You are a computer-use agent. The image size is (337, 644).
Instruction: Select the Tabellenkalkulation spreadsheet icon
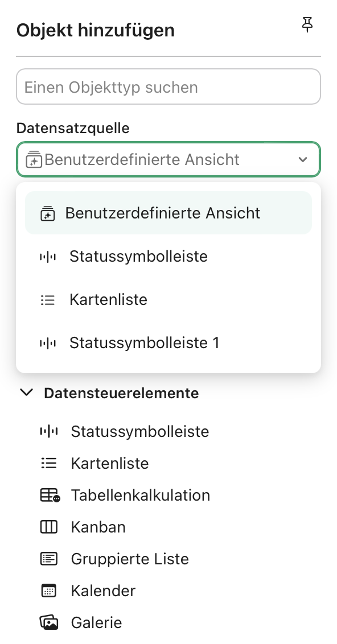49,495
